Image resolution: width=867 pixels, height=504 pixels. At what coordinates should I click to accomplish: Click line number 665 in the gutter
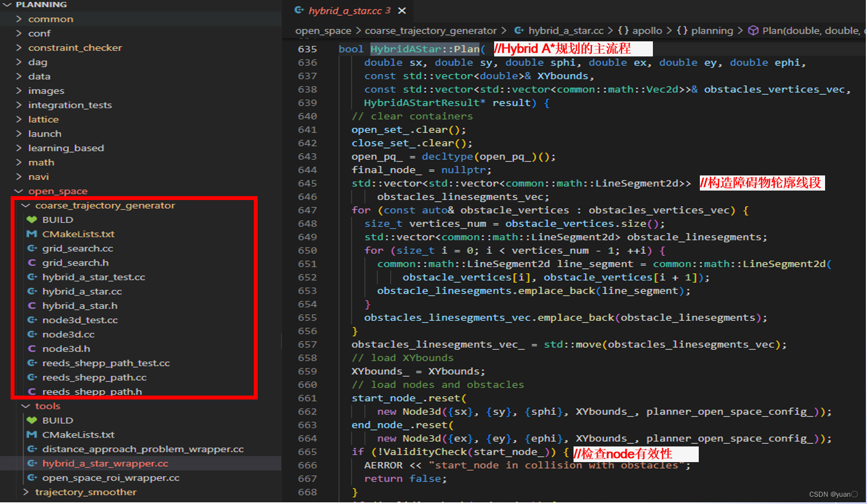[x=307, y=451]
